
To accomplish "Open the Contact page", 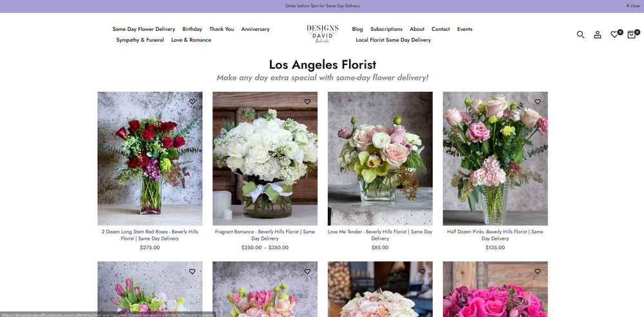I will (x=440, y=29).
